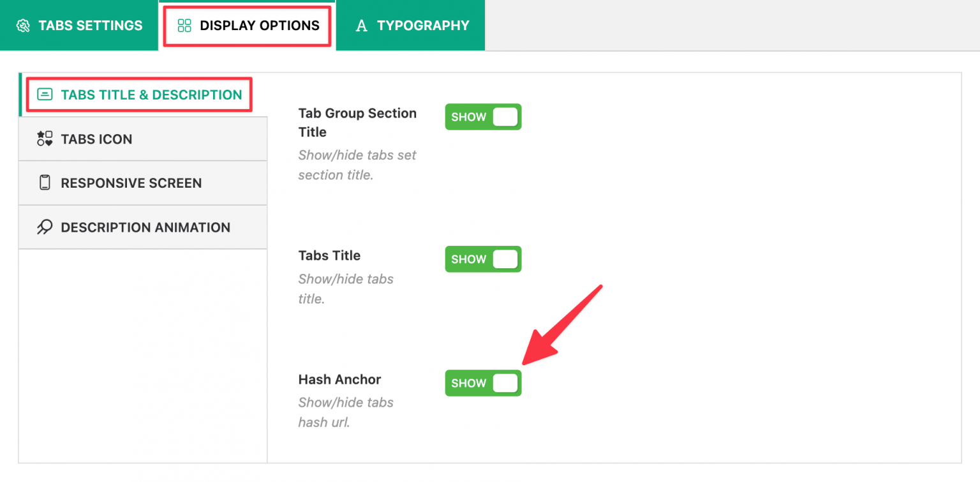Click the note icon beside Tabs Title & Description
The height and width of the screenshot is (482, 980).
(44, 93)
